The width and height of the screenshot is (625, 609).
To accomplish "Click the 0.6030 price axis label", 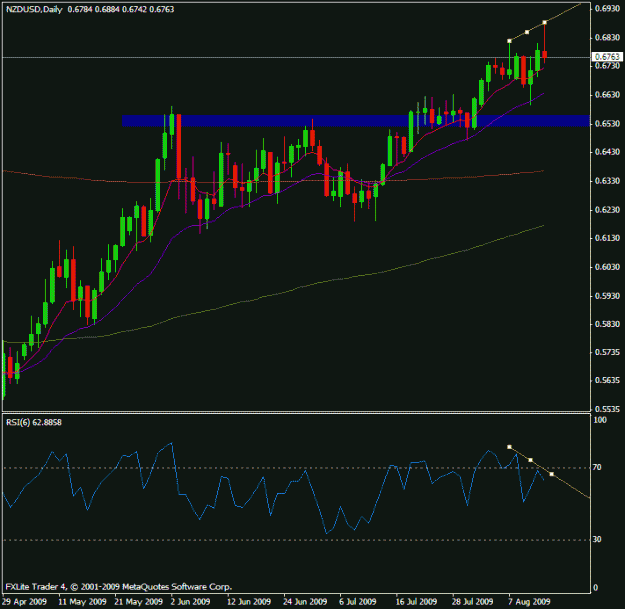I will 607,267.
